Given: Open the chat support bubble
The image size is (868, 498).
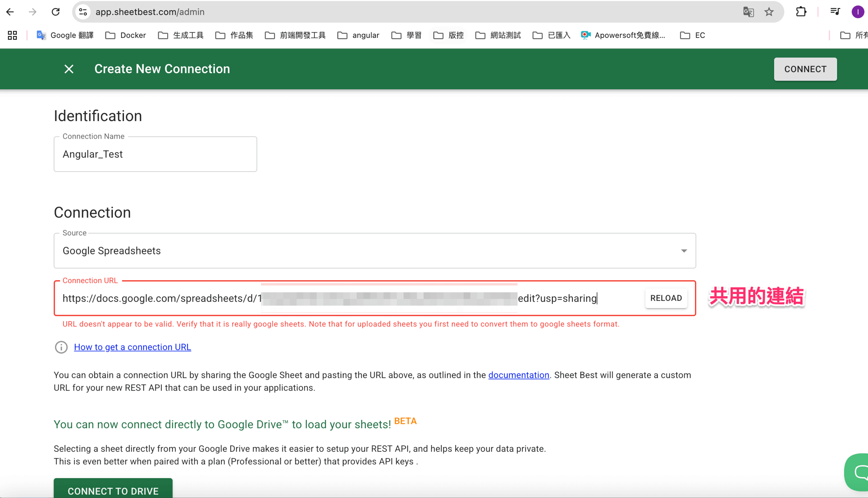Looking at the screenshot, I should (859, 472).
